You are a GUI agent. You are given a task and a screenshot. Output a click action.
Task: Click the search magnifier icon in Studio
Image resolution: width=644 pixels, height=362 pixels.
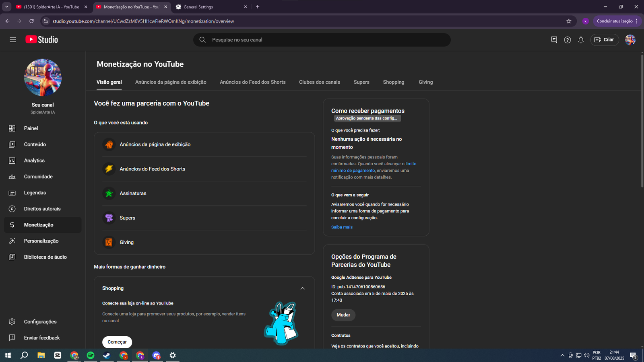202,40
